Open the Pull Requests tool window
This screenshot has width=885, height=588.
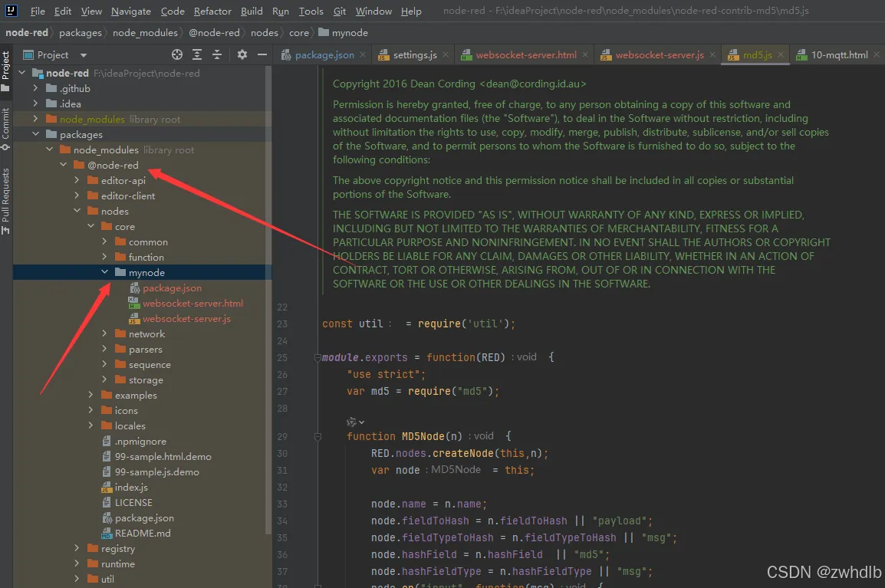point(5,200)
